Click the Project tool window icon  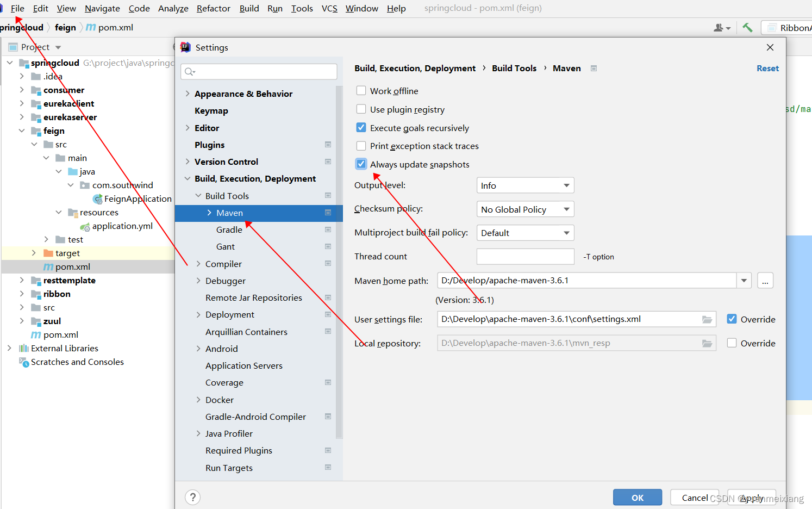pyautogui.click(x=13, y=47)
